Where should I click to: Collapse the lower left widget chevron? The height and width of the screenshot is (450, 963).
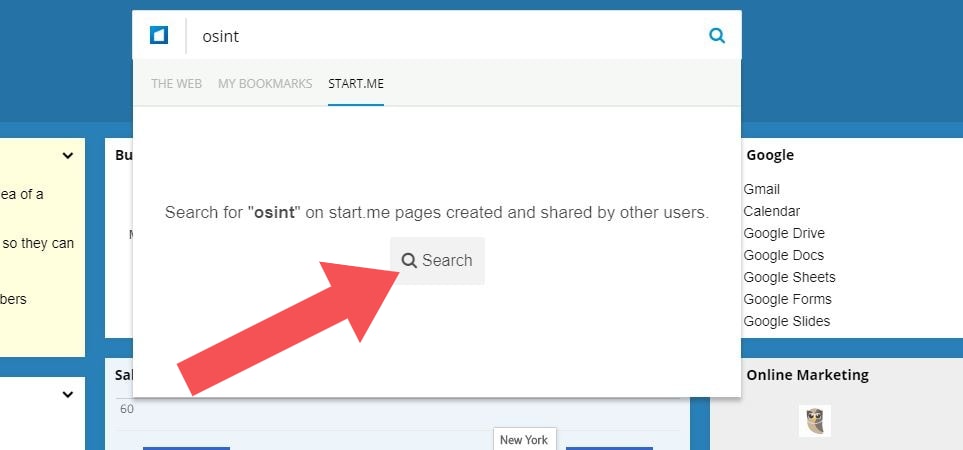click(x=68, y=395)
